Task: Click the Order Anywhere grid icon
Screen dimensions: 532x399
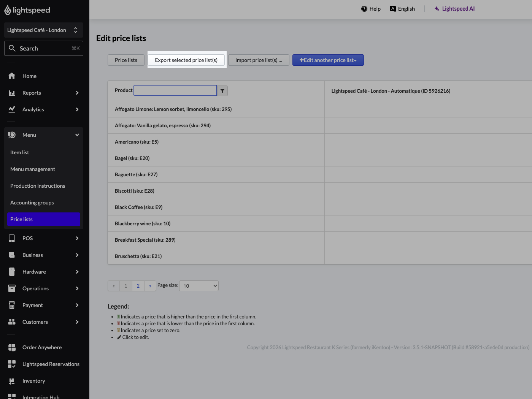Action: point(12,347)
